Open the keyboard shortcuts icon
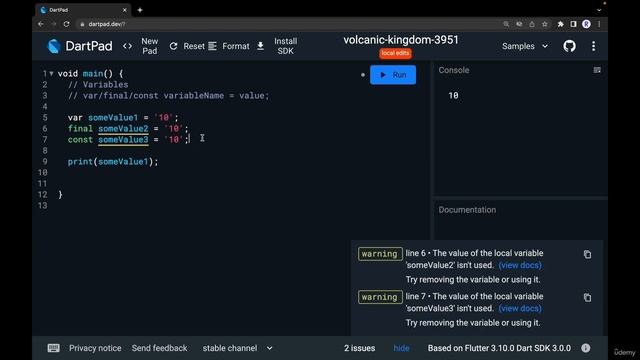This screenshot has width=640, height=360. [x=53, y=348]
